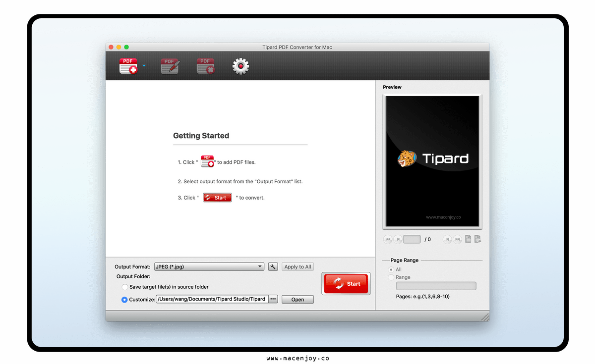The image size is (595, 364).
Task: Click the green zoom window button
Action: pos(126,47)
